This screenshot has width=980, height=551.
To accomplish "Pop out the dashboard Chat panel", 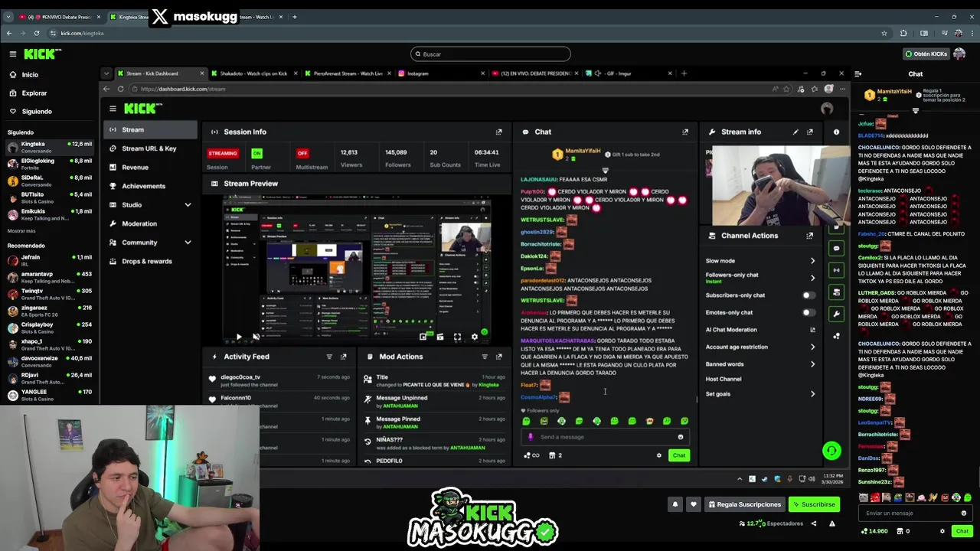I will pyautogui.click(x=685, y=132).
